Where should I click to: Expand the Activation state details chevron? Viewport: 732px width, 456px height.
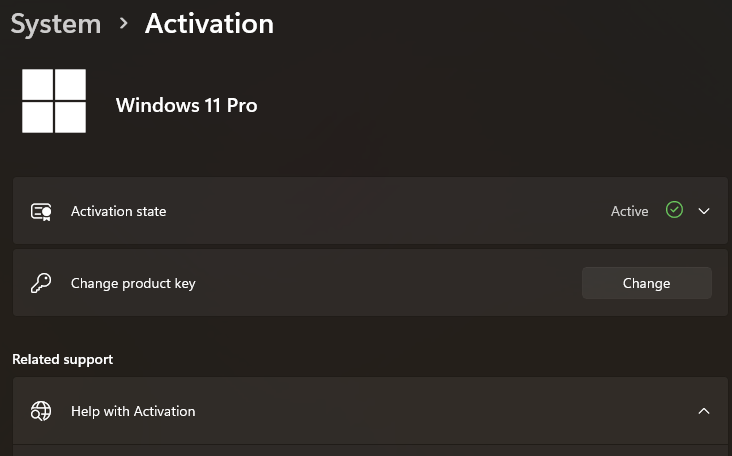point(704,211)
